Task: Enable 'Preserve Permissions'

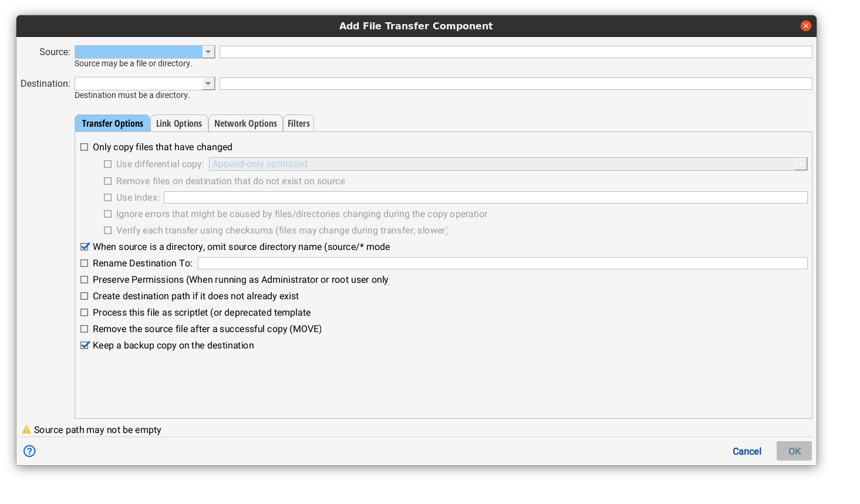Action: [x=84, y=279]
